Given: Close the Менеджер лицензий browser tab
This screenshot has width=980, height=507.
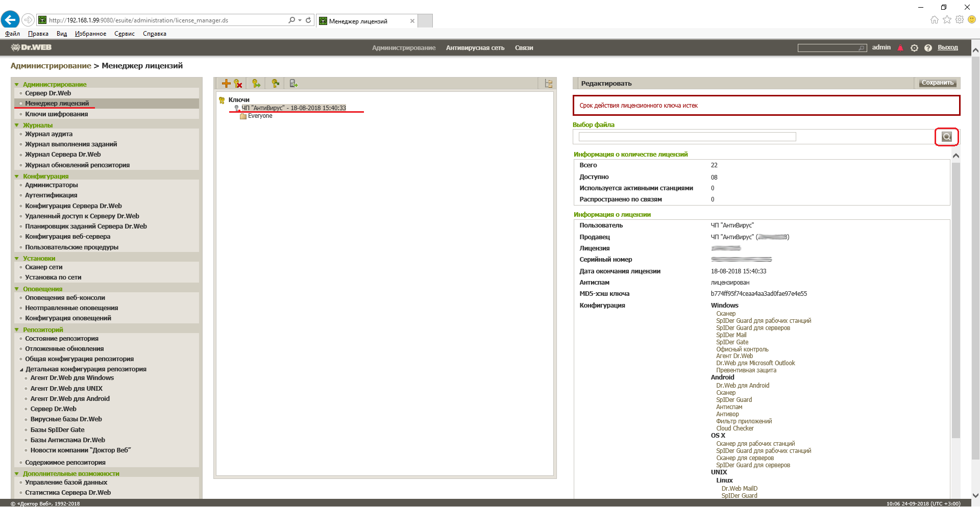Looking at the screenshot, I should coord(412,21).
